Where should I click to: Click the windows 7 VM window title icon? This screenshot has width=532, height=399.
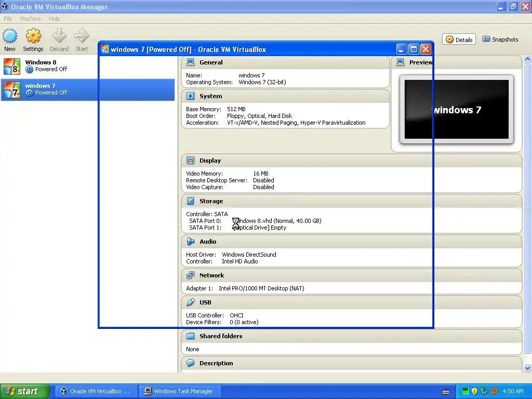point(105,49)
